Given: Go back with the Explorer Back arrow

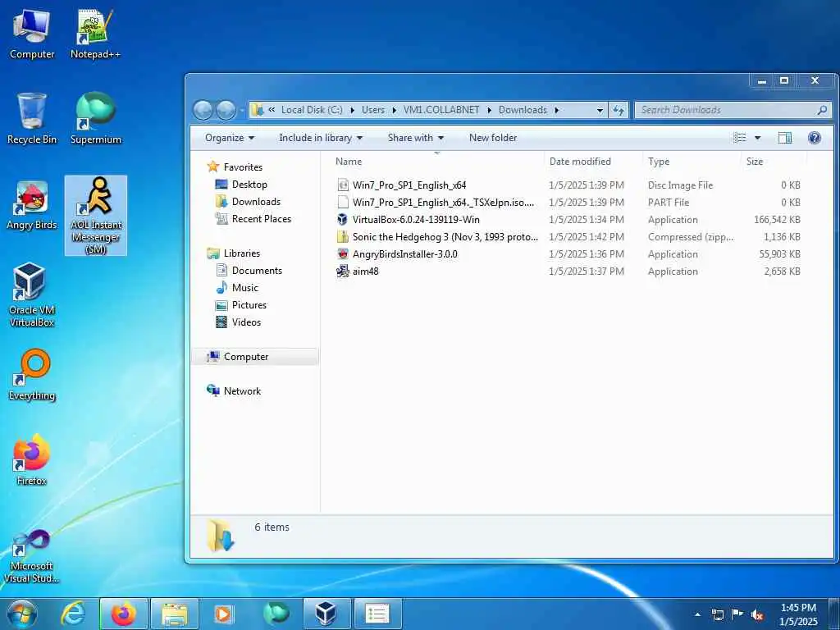Looking at the screenshot, I should 203,111.
